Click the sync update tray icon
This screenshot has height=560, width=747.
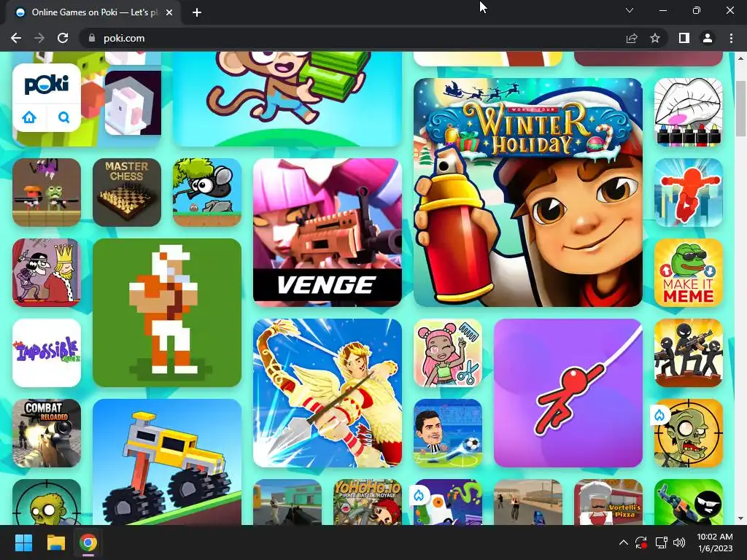(x=641, y=542)
